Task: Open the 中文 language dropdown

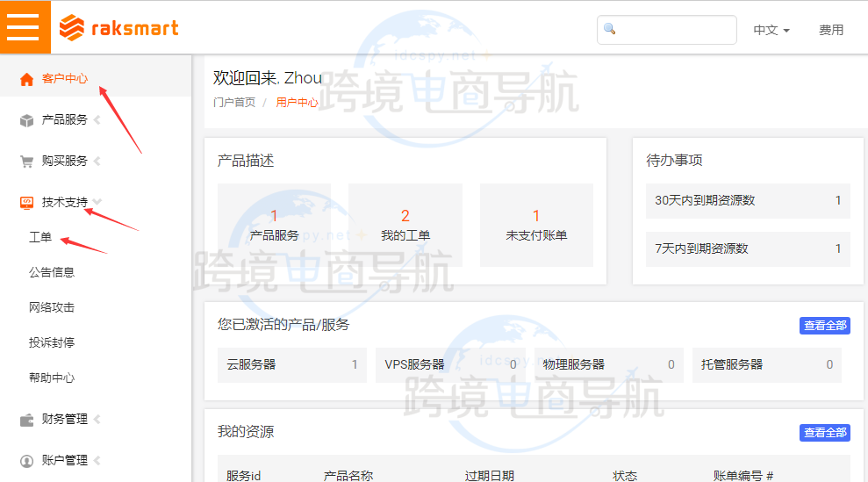Action: (x=771, y=30)
